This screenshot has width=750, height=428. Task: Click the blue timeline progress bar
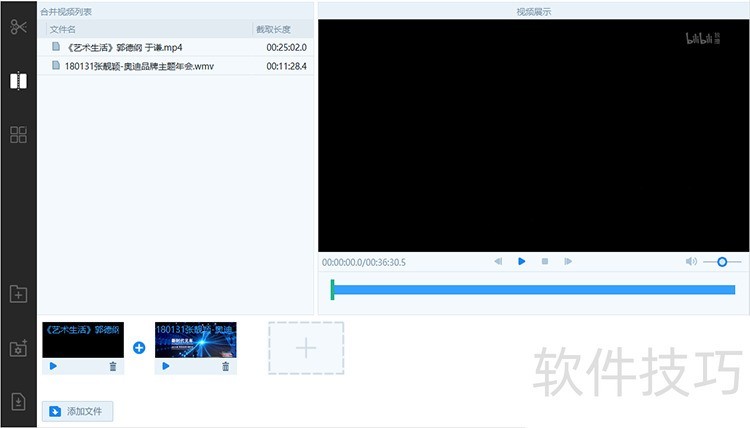tap(534, 289)
